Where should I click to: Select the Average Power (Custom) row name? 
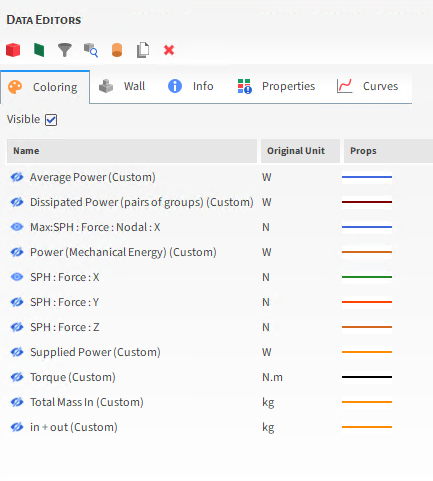tap(93, 177)
